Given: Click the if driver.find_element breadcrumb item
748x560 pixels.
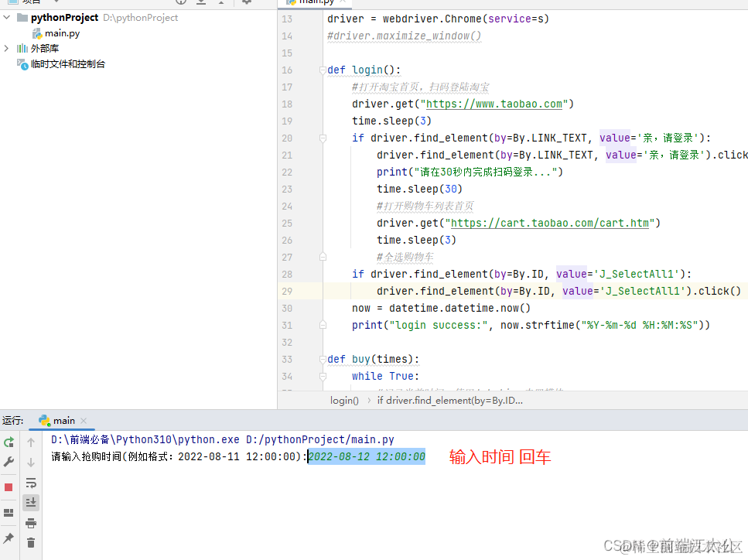Looking at the screenshot, I should tap(450, 401).
